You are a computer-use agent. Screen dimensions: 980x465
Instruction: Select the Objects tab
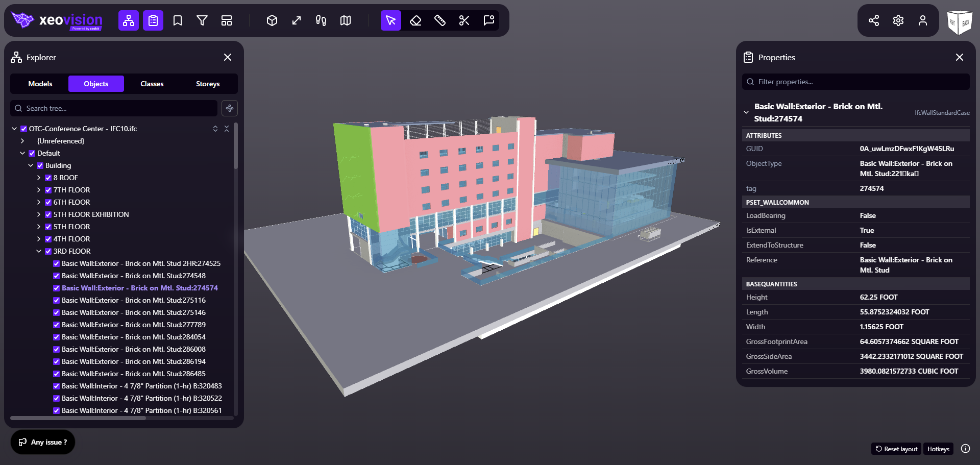click(96, 84)
